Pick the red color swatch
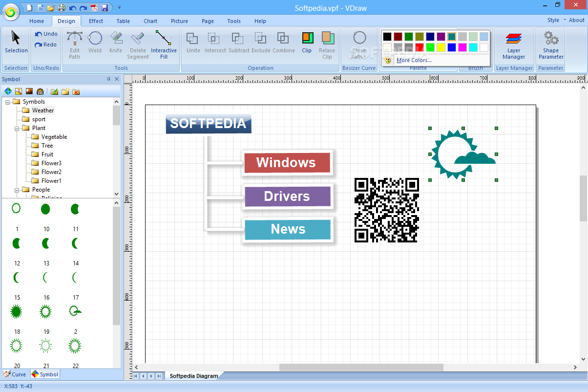588x392 pixels. click(420, 47)
